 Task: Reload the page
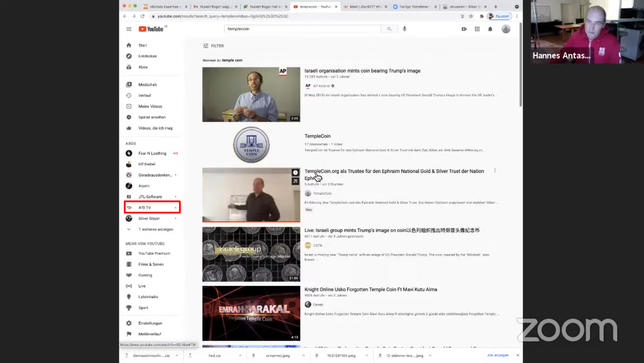point(142,16)
